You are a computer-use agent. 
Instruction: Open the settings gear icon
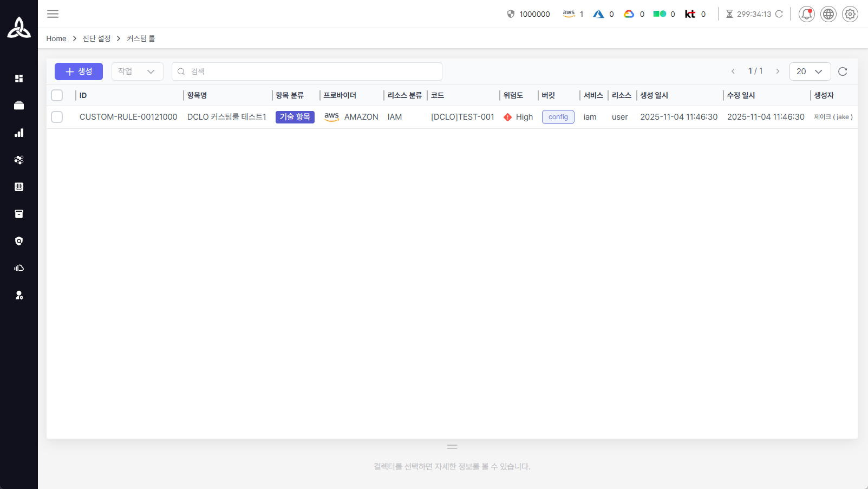pos(850,14)
